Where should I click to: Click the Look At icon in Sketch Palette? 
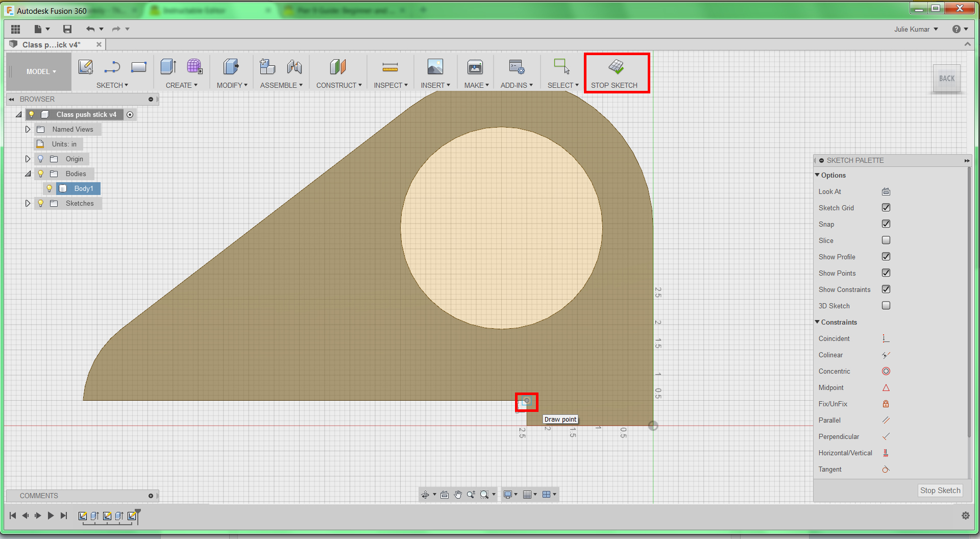pyautogui.click(x=886, y=192)
